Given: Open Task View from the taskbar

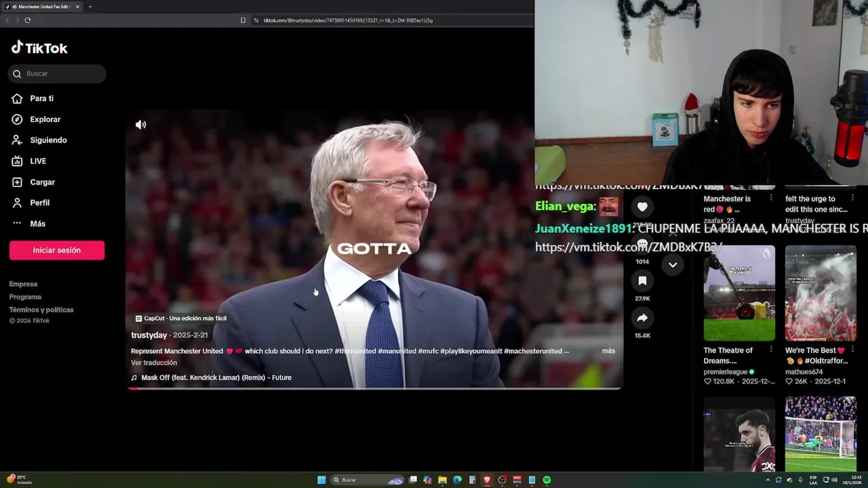Looking at the screenshot, I should coord(412,480).
